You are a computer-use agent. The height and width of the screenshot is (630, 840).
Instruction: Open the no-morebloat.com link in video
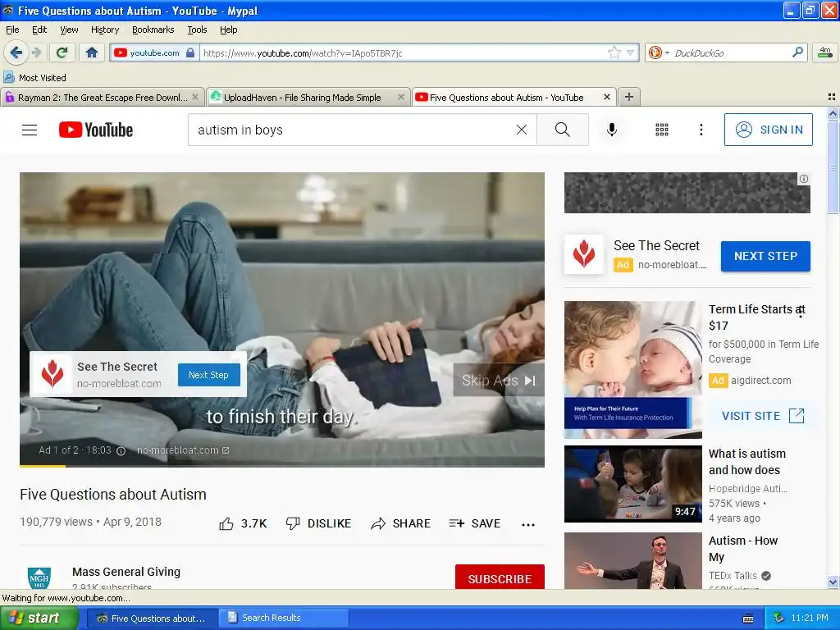tap(183, 450)
